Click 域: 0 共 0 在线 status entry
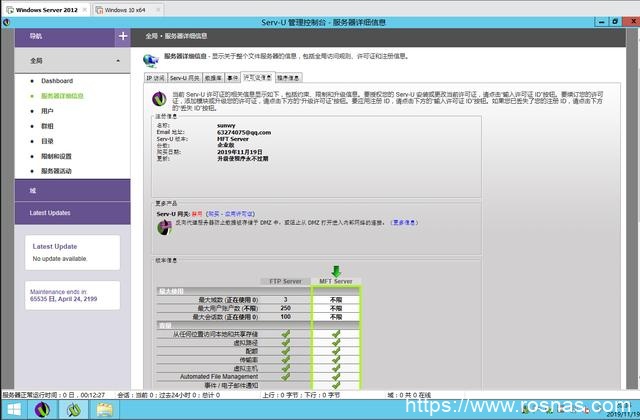 click(409, 395)
